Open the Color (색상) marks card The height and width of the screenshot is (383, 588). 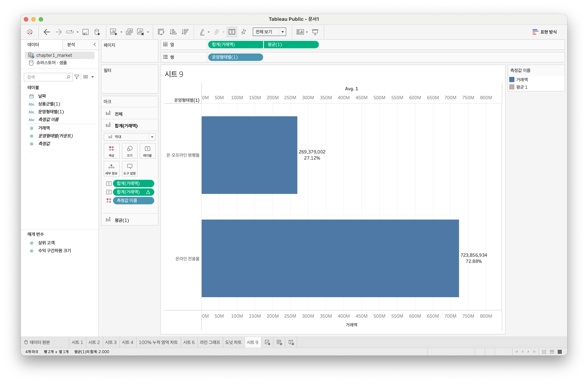pyautogui.click(x=112, y=151)
